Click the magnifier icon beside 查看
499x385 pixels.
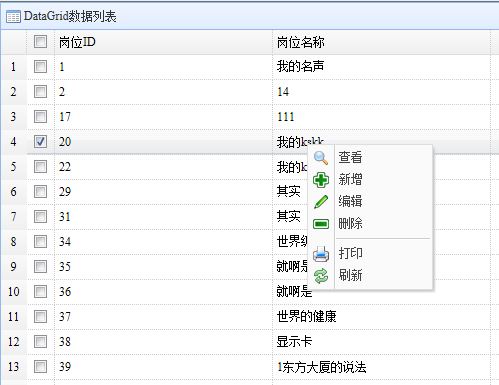coord(321,158)
